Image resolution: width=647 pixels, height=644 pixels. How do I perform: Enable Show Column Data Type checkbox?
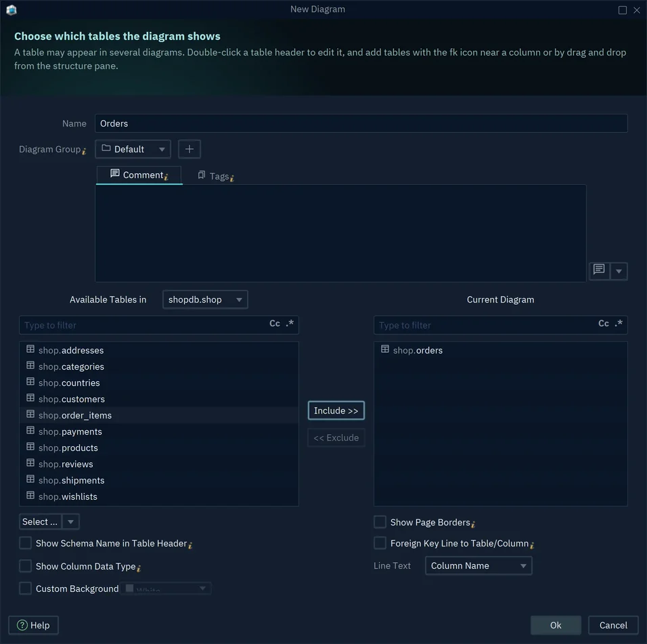pyautogui.click(x=26, y=566)
